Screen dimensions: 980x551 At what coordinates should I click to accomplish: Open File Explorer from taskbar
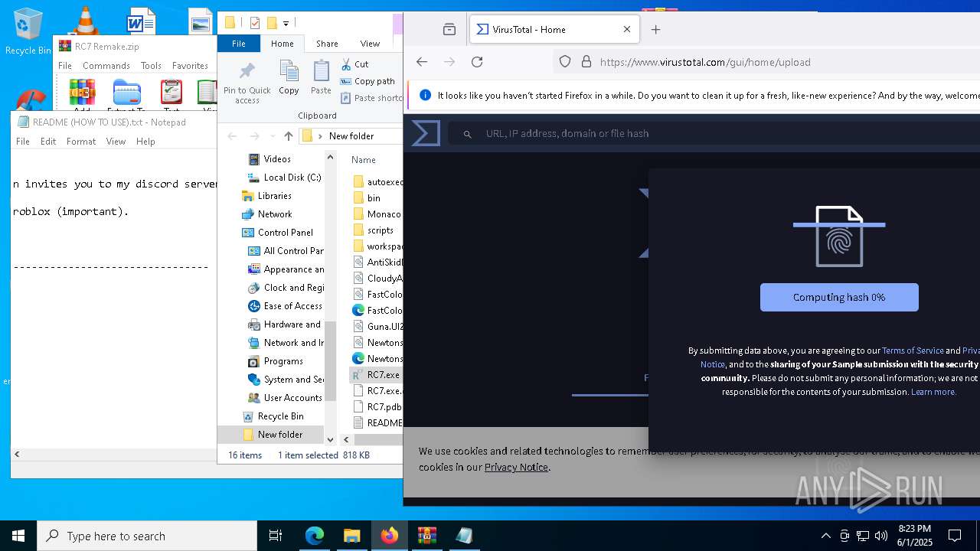pos(351,536)
